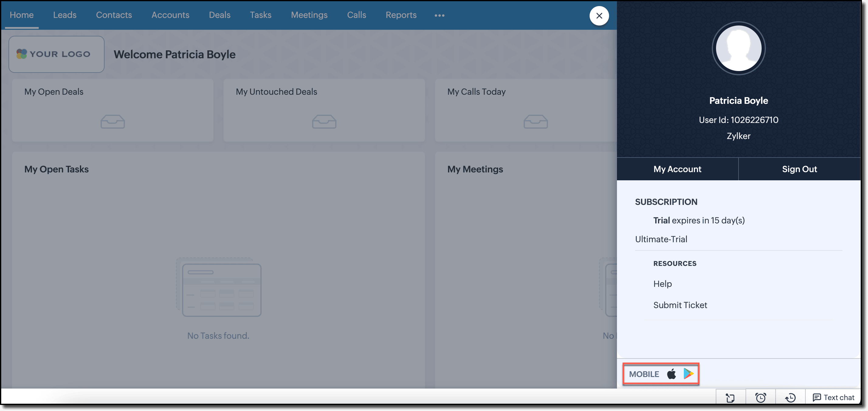Click the Apple App Store icon

671,374
